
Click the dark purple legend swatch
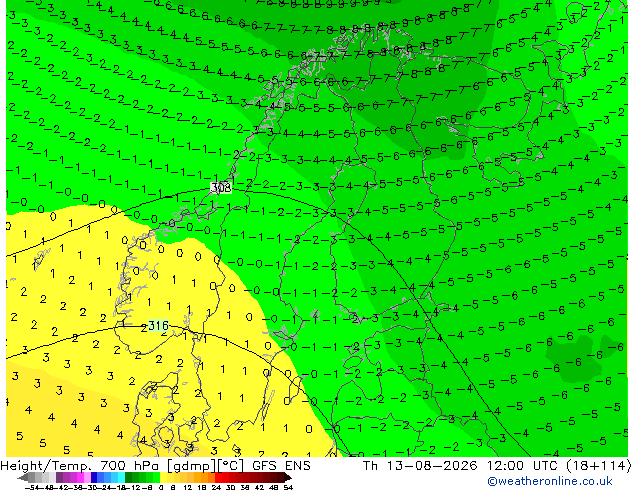pyautogui.click(x=59, y=477)
